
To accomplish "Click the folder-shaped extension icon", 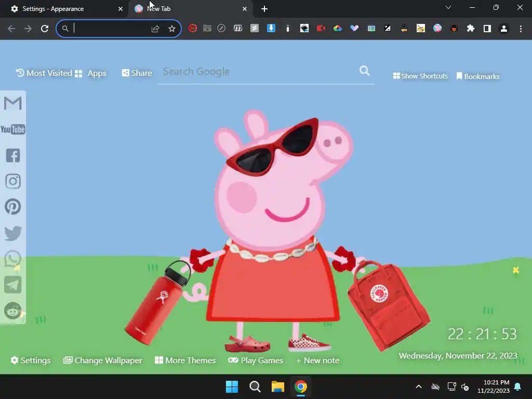I will click(207, 28).
